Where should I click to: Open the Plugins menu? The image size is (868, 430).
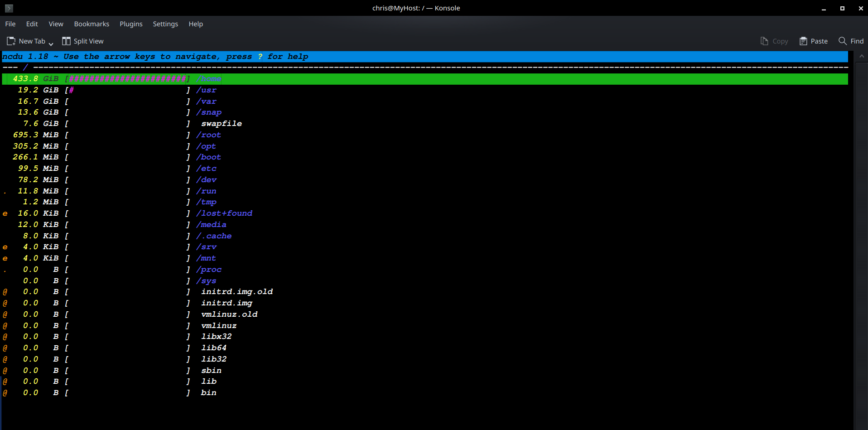[x=131, y=24]
